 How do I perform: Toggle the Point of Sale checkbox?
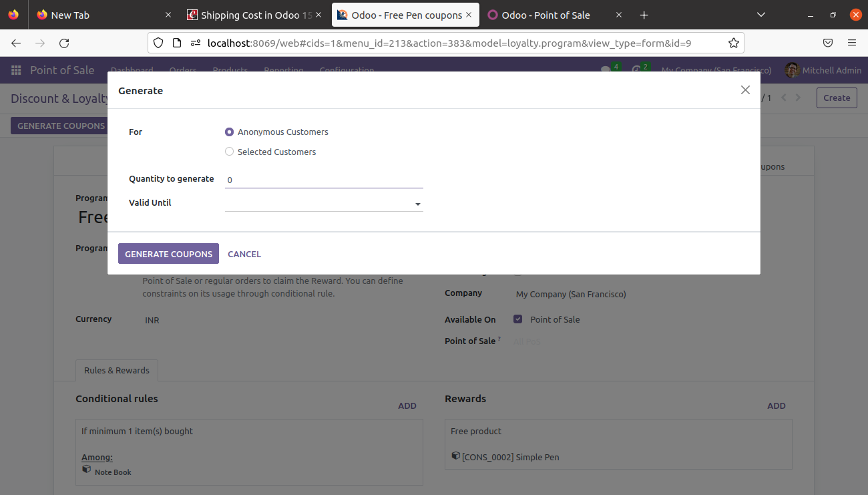[x=517, y=319]
